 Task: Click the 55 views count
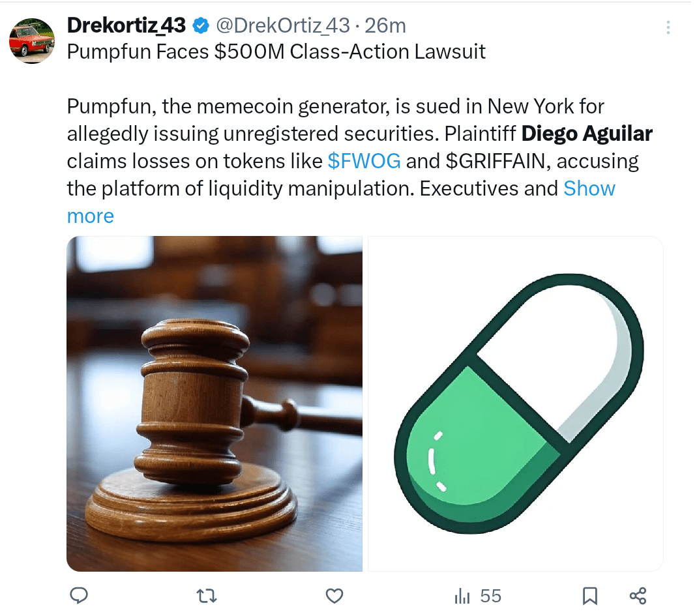click(x=490, y=596)
